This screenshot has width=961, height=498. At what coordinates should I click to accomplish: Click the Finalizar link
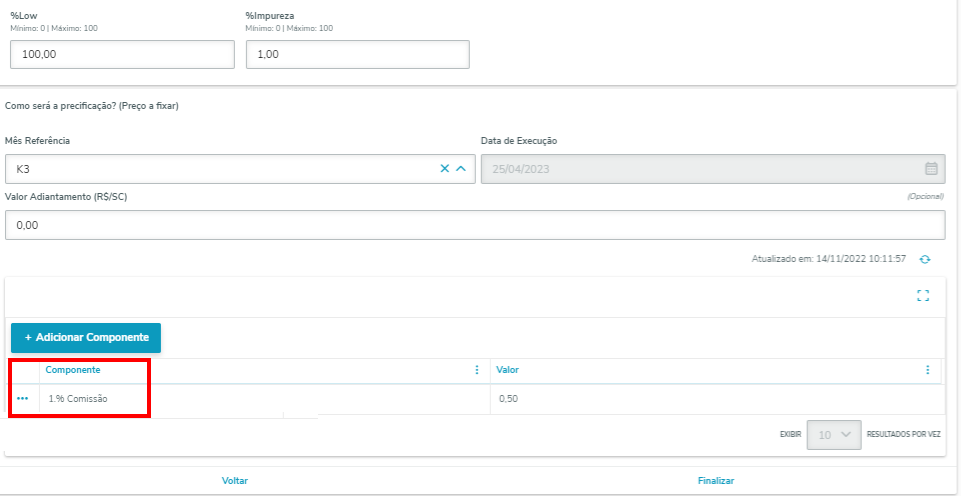[716, 481]
